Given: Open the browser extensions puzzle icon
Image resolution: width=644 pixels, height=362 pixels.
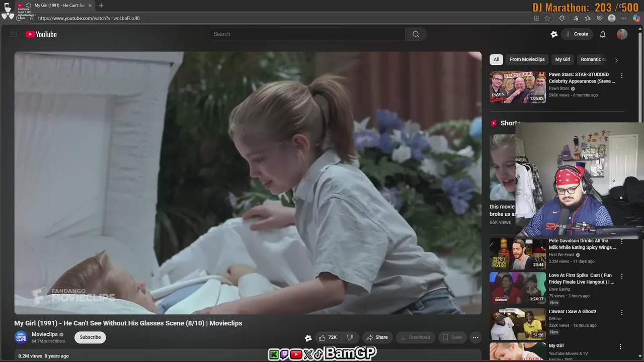Looking at the screenshot, I should [562, 18].
